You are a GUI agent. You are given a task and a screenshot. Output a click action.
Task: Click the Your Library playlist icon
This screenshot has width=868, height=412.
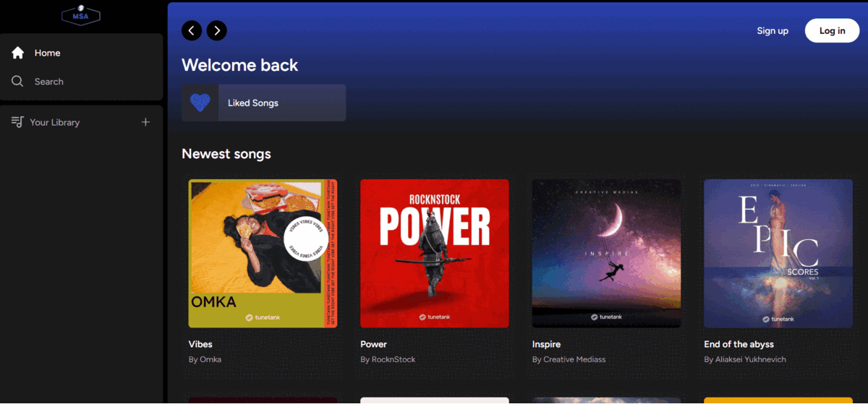pyautogui.click(x=17, y=122)
